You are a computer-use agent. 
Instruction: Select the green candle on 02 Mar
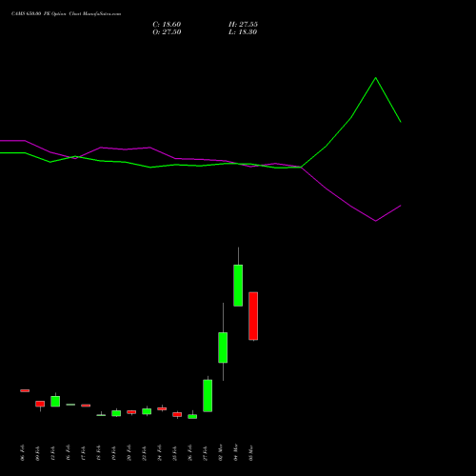[x=223, y=347]
